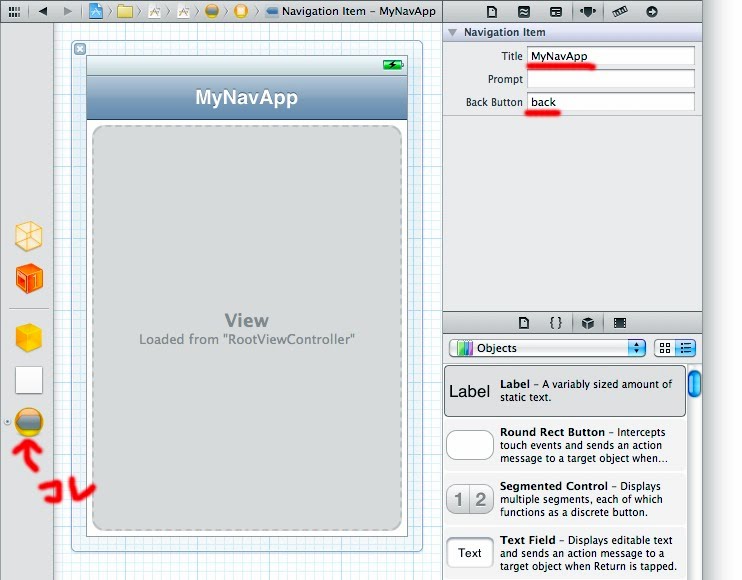The width and height of the screenshot is (742, 580).
Task: Switch library to icon grid view
Action: click(x=665, y=348)
